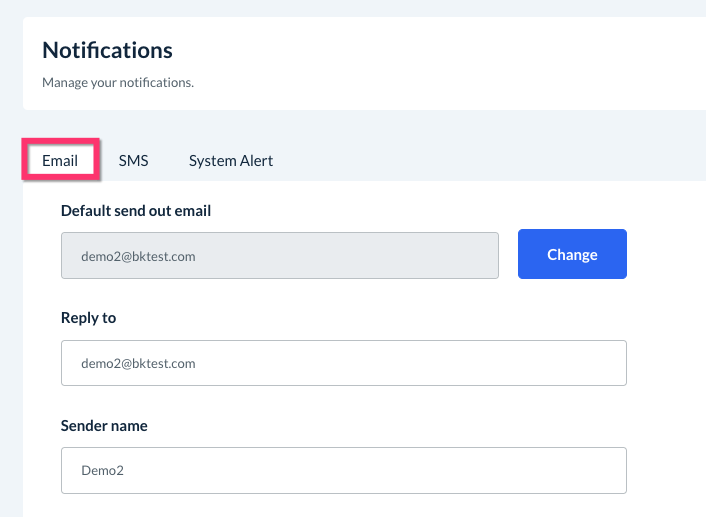Focus the Reply to input field
Screen dimensions: 706x517
(x=343, y=363)
